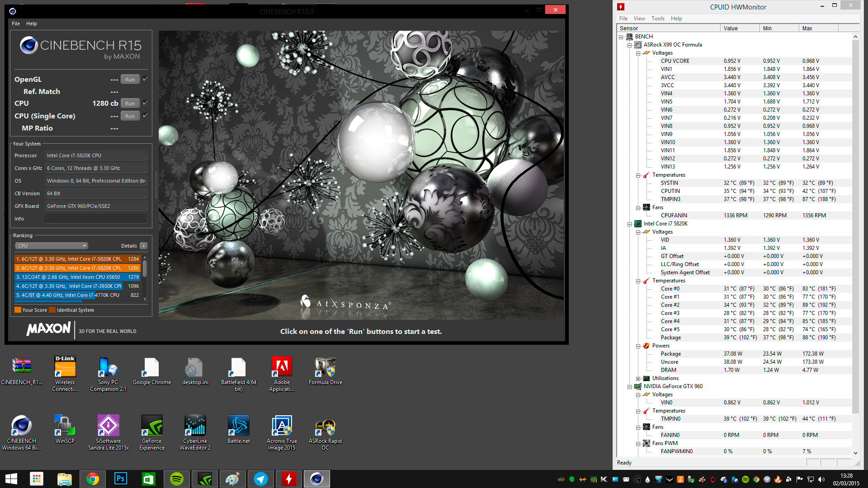Collapse the Intel Core i7 5820K node
Image resolution: width=868 pixels, height=488 pixels.
[629, 224]
